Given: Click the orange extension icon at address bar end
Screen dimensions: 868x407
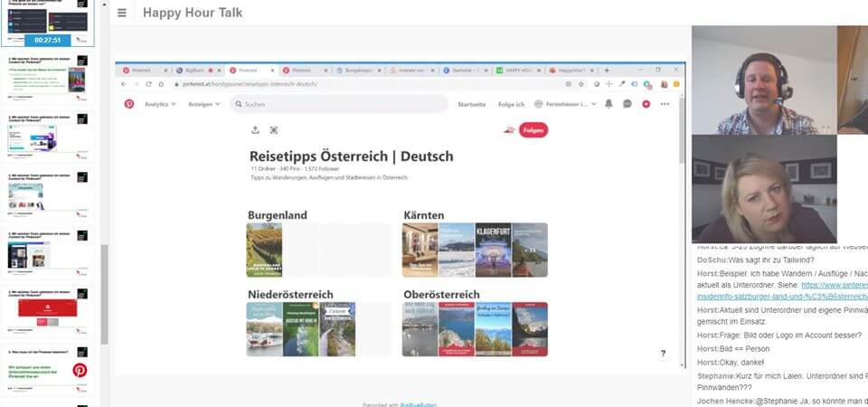Looking at the screenshot, I should pyautogui.click(x=676, y=84).
